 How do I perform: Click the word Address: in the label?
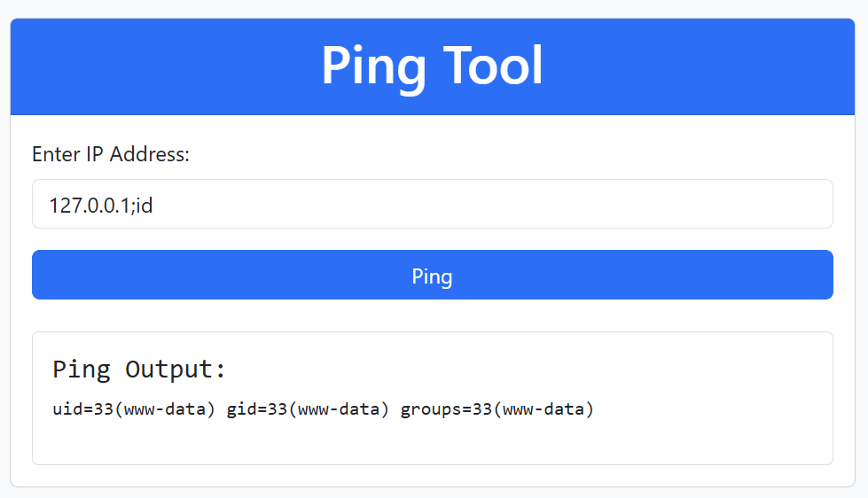[150, 154]
